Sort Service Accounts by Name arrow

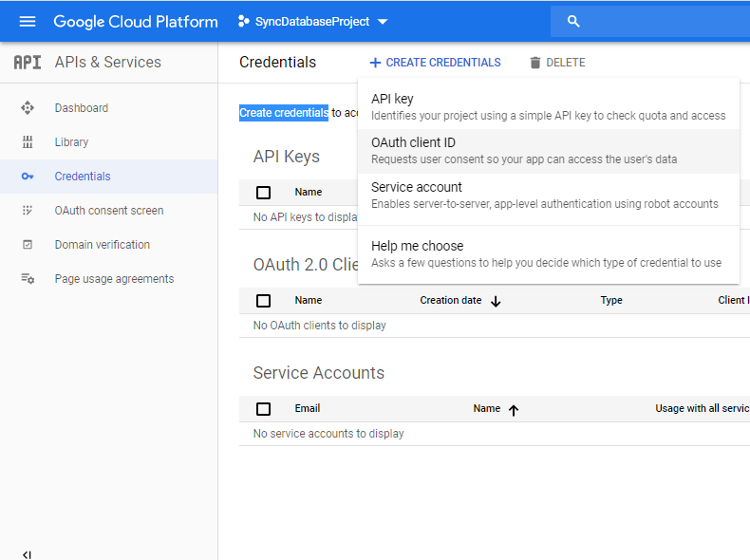tap(514, 410)
